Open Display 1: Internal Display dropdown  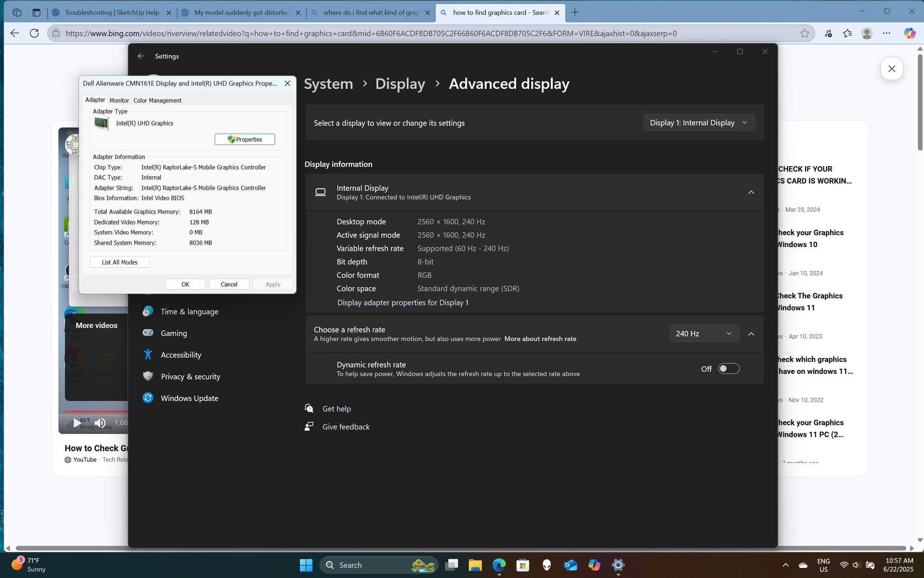point(699,123)
